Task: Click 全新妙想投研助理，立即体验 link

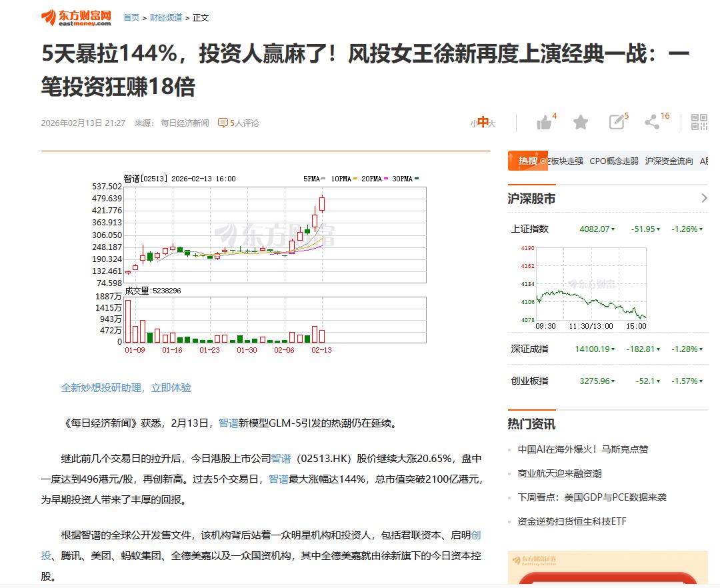Action: tap(126, 388)
